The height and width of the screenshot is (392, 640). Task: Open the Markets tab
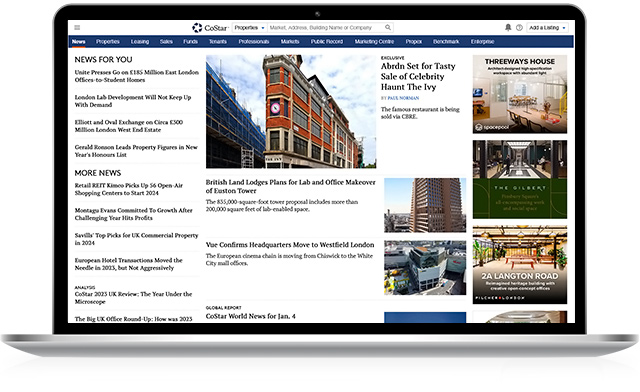click(x=290, y=42)
